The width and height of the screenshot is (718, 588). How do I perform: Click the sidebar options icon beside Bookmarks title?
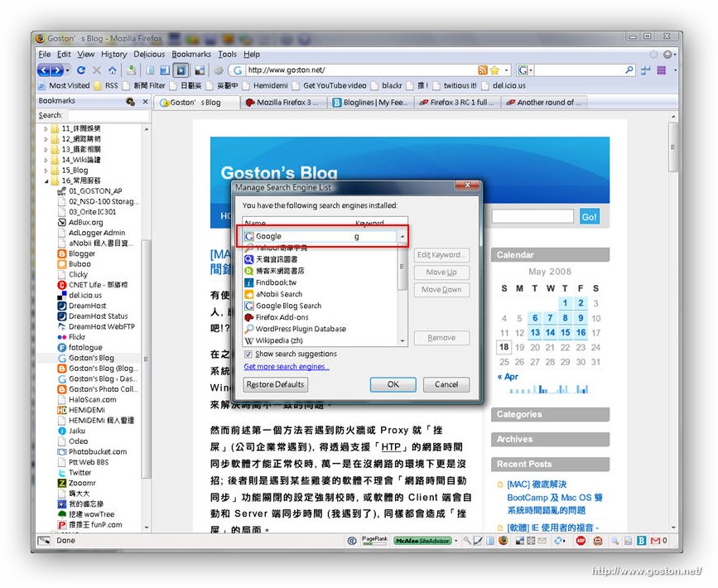click(131, 101)
